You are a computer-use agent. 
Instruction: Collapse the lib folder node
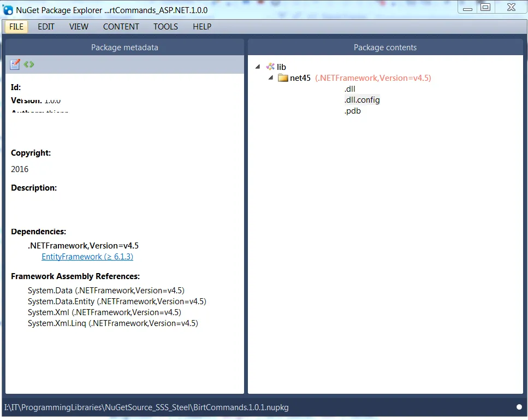258,67
